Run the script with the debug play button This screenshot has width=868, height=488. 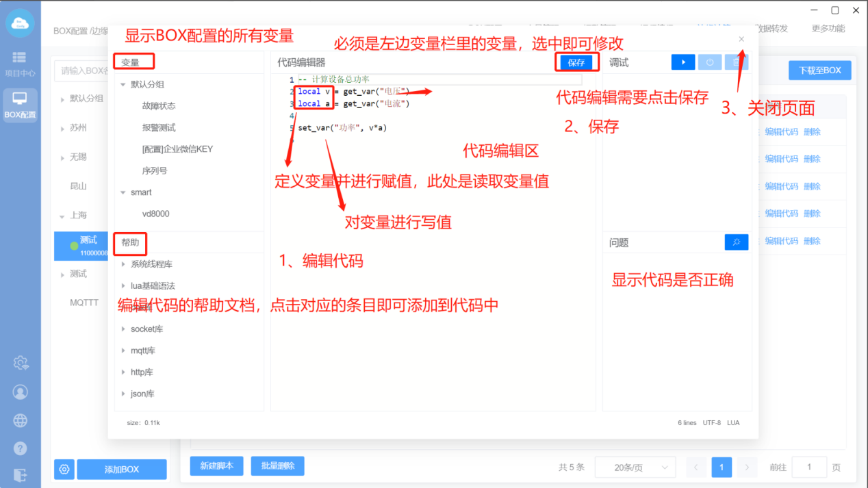click(682, 62)
